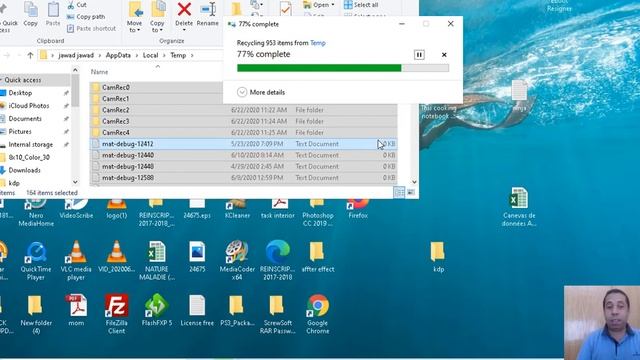Click the Paste button in Clipboard group
640x360 pixels.
(x=53, y=14)
